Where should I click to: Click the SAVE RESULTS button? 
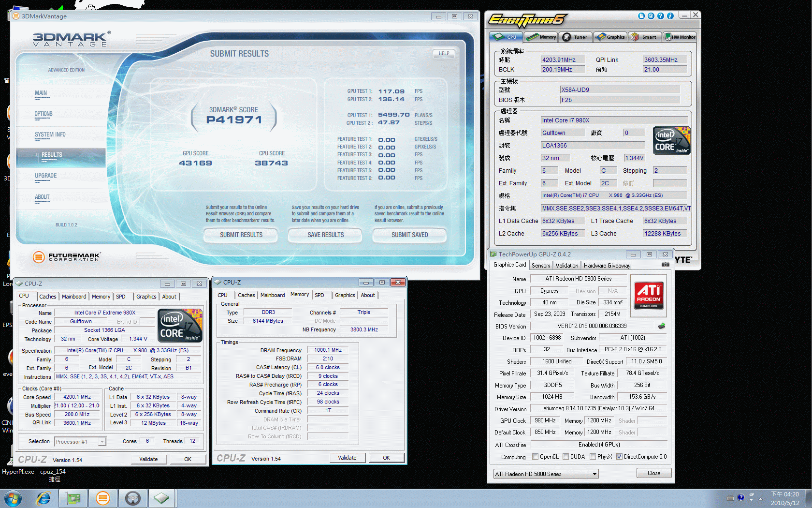pos(326,235)
